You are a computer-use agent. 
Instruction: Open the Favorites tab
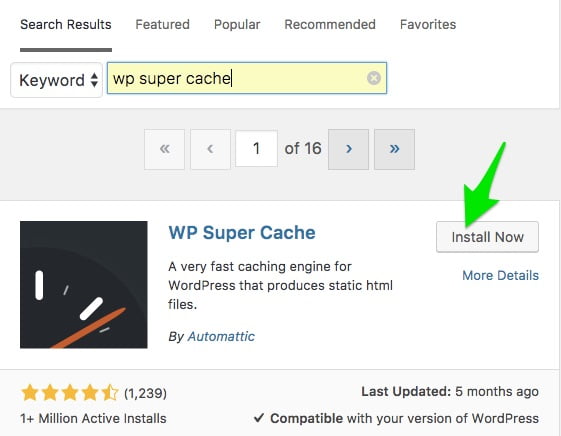click(428, 24)
